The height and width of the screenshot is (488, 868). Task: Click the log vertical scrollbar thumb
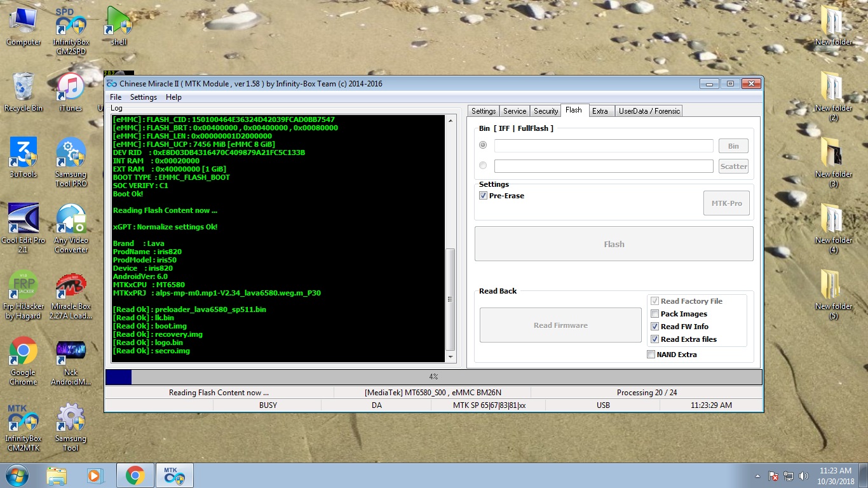click(x=451, y=299)
